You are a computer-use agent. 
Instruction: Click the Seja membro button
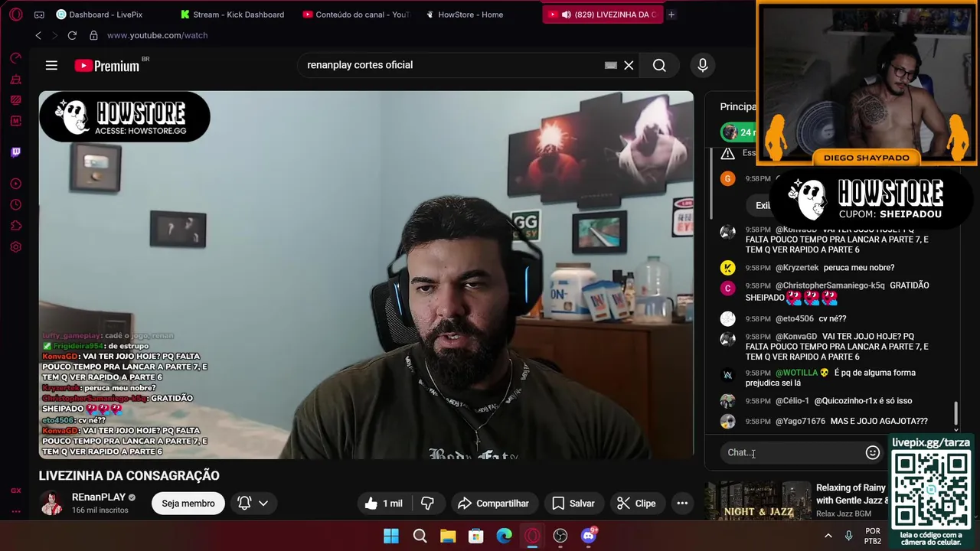(188, 503)
